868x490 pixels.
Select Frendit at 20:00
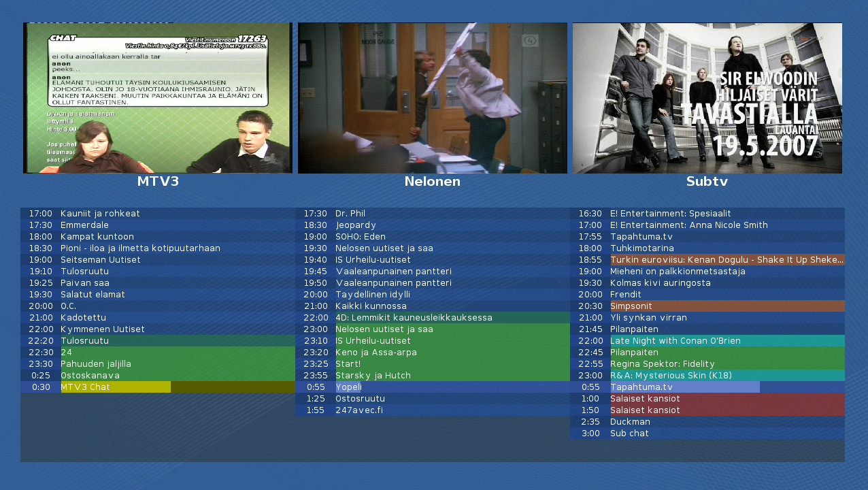(707, 295)
